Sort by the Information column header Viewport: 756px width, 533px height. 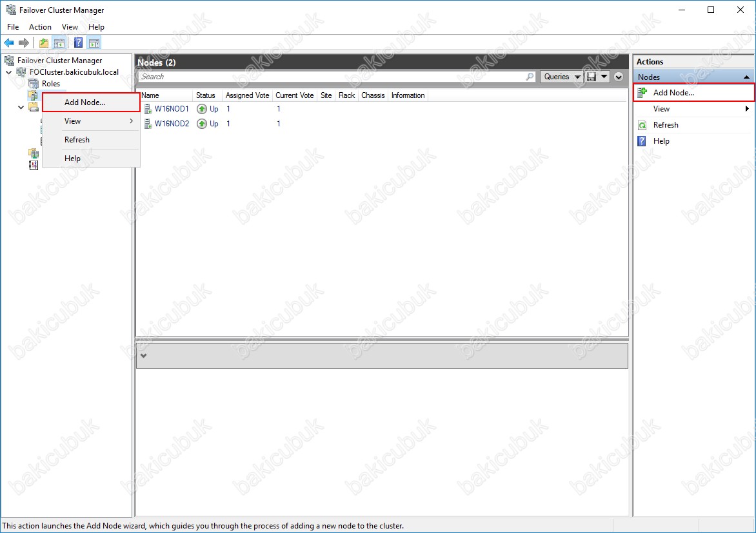point(408,95)
